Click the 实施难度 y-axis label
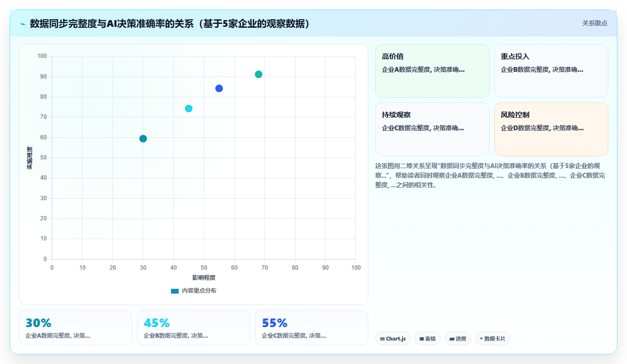This screenshot has width=627, height=364. click(30, 158)
